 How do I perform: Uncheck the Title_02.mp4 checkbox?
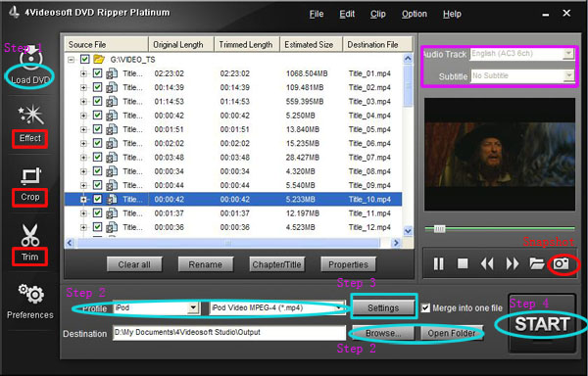97,87
